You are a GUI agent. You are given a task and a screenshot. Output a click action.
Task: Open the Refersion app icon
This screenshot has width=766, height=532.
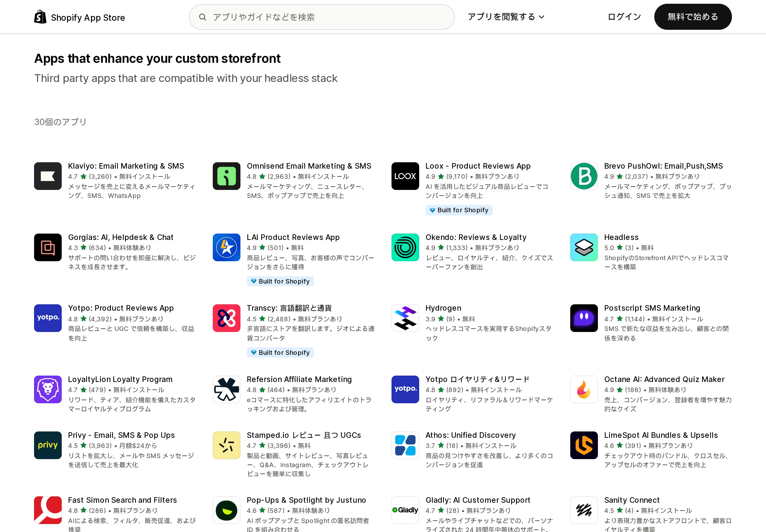click(x=226, y=389)
